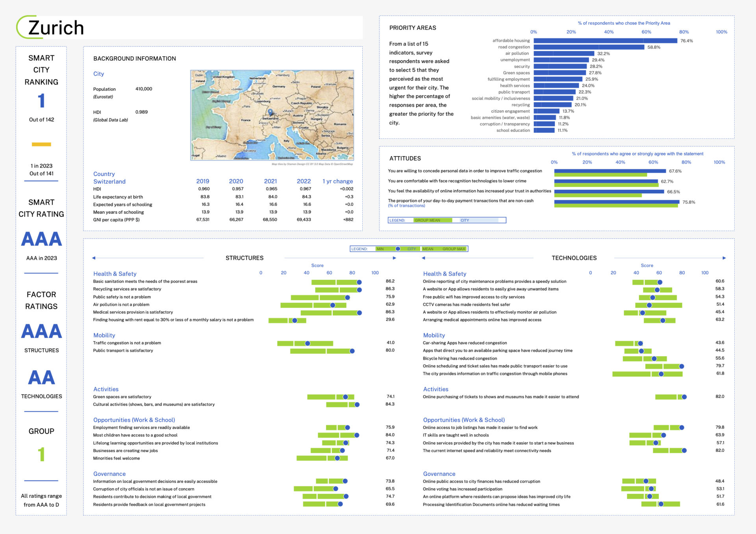Click the map pin on Switzerland
This screenshot has height=534, width=756.
(x=271, y=113)
